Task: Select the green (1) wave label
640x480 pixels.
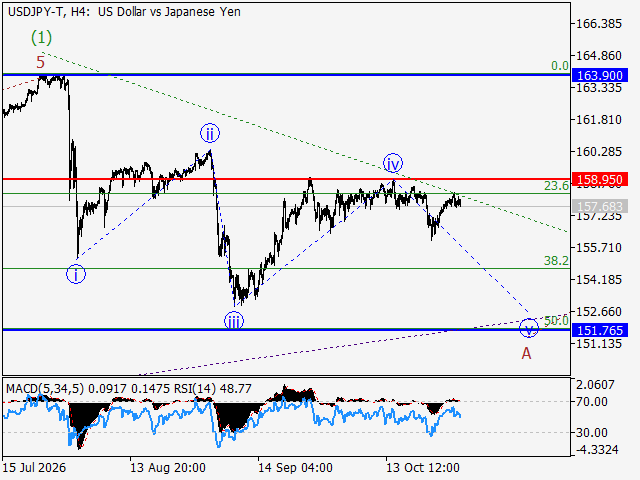Action: [42, 38]
